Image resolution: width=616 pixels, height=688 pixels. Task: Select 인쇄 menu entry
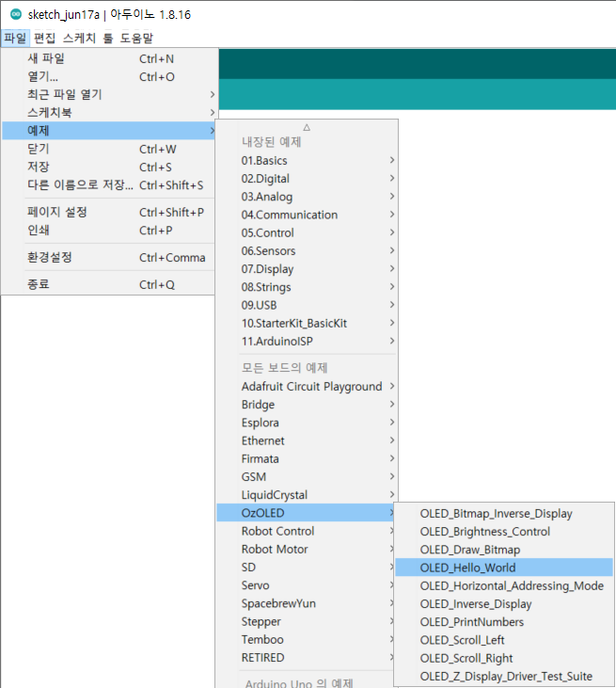[x=108, y=230]
